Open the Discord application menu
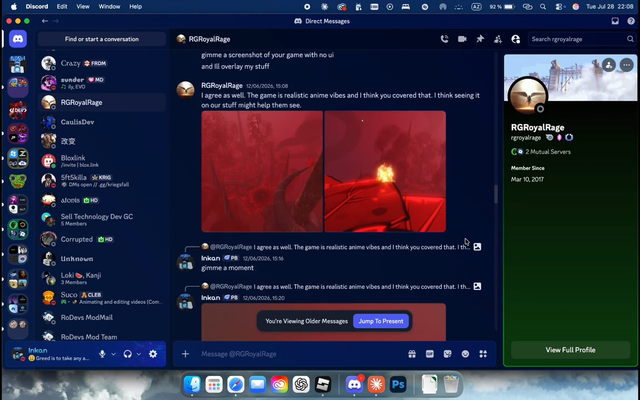640x400 pixels. 37,7
